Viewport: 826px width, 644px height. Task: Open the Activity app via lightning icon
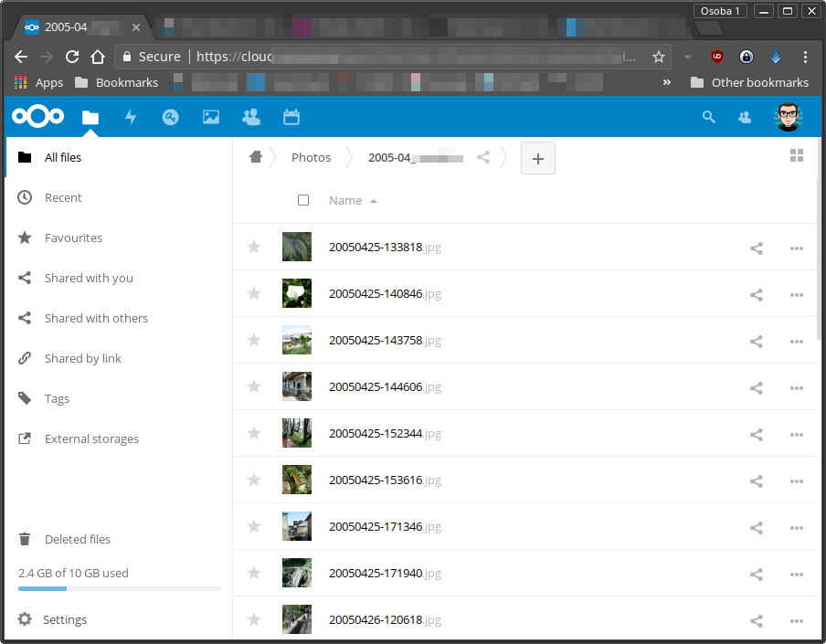(131, 117)
